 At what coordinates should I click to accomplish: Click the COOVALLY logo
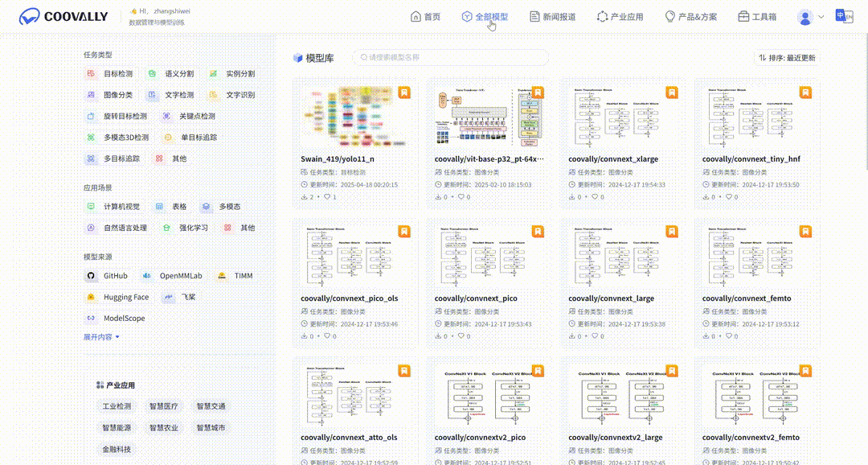tap(63, 17)
